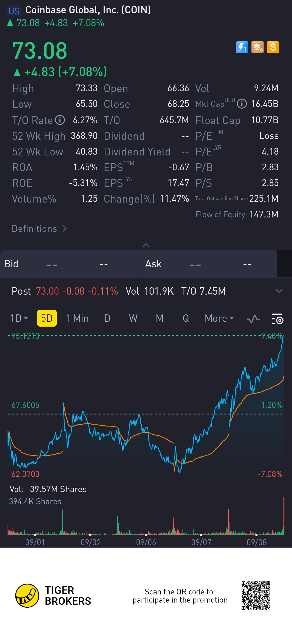The width and height of the screenshot is (292, 644).
Task: Expand post-market row chevron
Action: 279,291
